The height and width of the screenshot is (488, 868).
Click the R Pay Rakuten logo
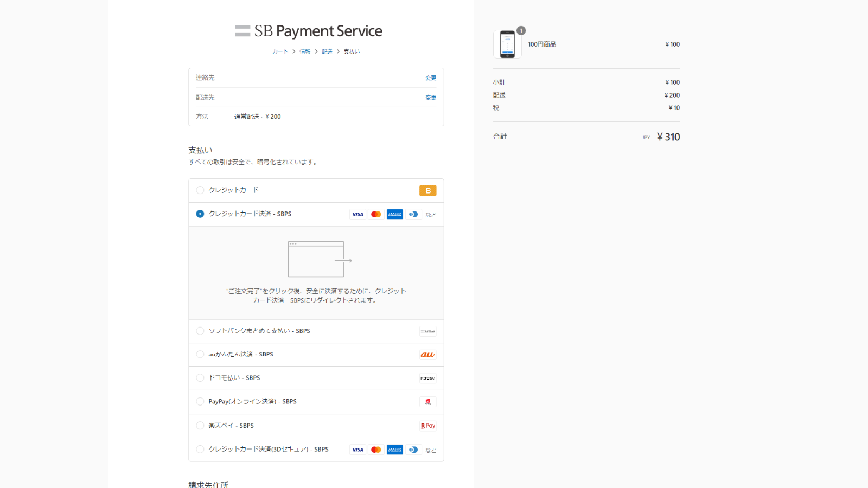pyautogui.click(x=428, y=426)
